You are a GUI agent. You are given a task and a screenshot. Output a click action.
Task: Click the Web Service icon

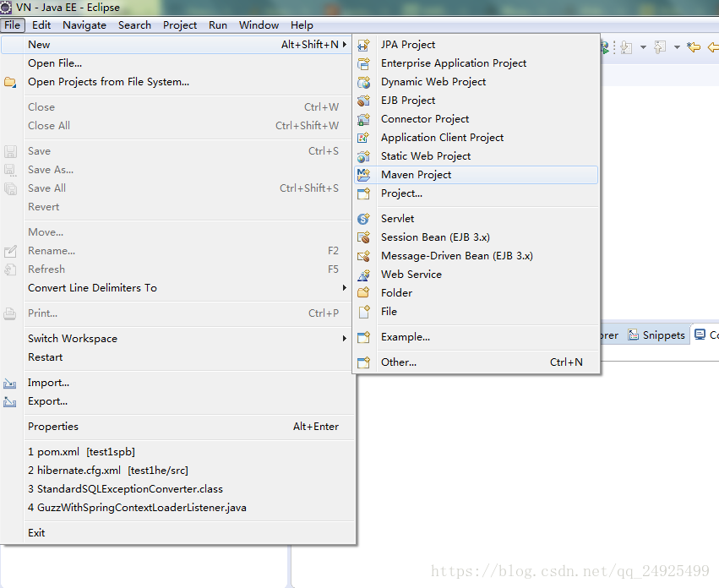click(x=363, y=275)
